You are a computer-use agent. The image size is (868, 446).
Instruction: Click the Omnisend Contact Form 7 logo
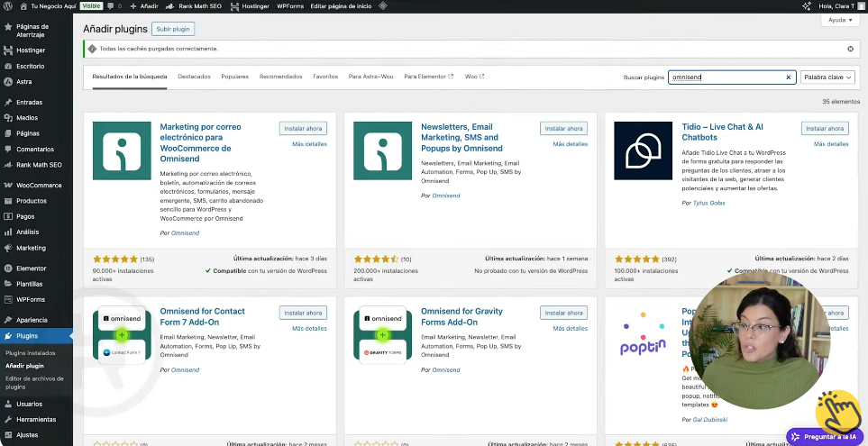tap(122, 335)
